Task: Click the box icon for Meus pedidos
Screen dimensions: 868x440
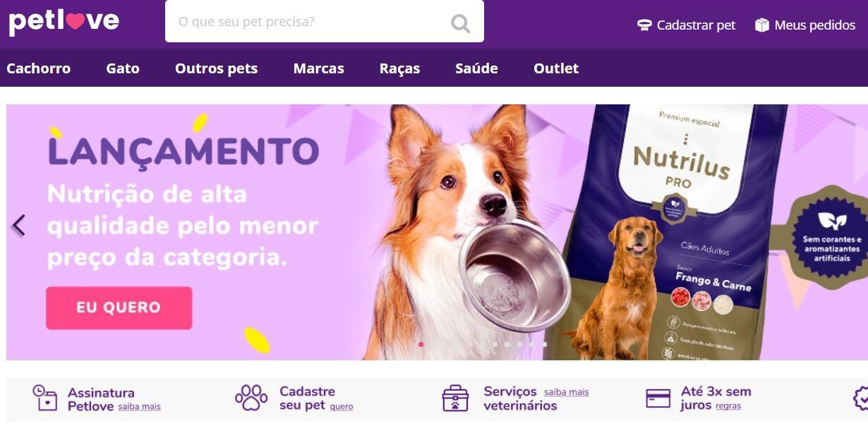Action: pyautogui.click(x=761, y=25)
